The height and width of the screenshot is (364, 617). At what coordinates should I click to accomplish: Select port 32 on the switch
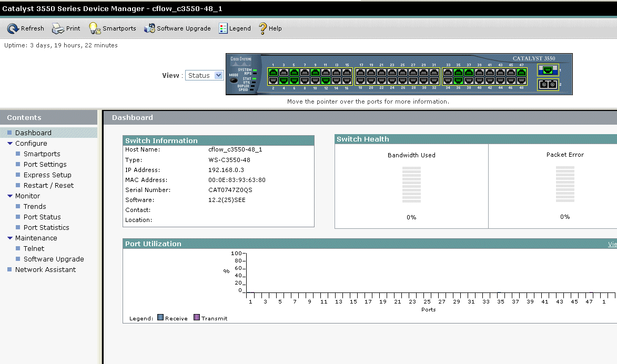pyautogui.click(x=434, y=80)
